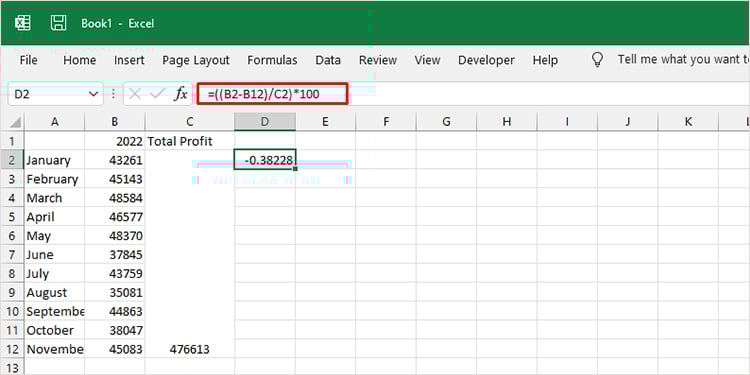The height and width of the screenshot is (375, 750).
Task: Open the Formulas ribbon tab
Action: click(x=272, y=60)
